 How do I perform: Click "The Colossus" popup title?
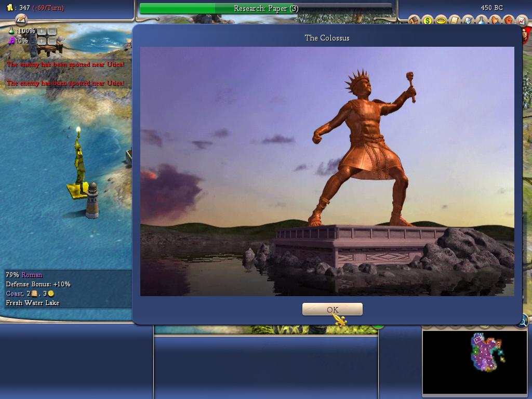(327, 38)
